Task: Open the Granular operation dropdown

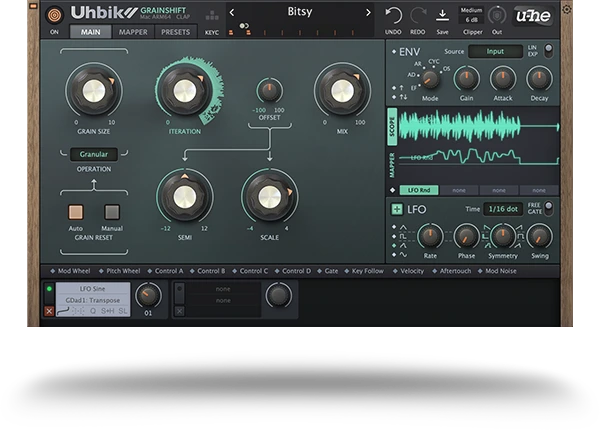Action: coord(94,155)
